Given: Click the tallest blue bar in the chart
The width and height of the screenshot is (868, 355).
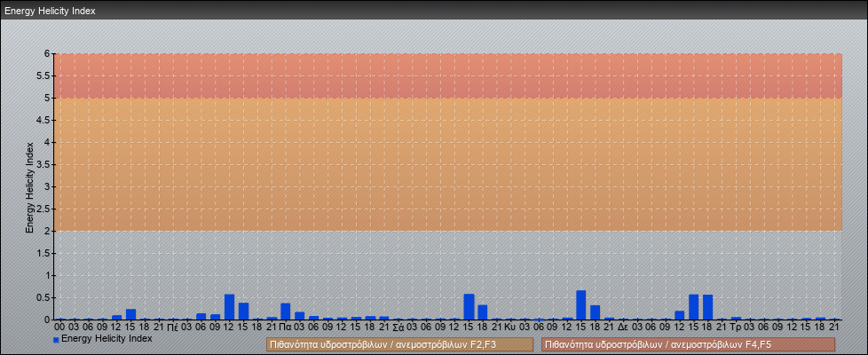Looking at the screenshot, I should (x=580, y=305).
